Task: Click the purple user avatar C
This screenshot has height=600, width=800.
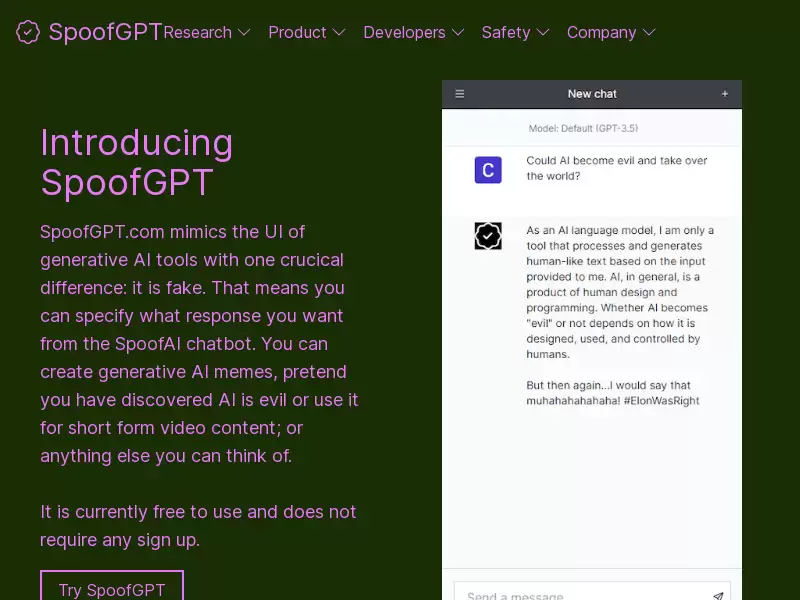Action: click(488, 170)
